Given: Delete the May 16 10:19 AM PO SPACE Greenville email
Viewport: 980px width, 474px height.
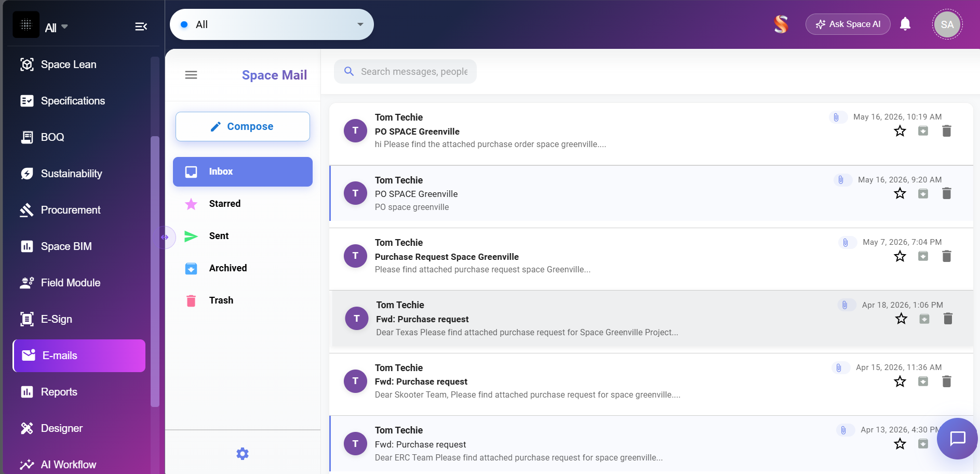Looking at the screenshot, I should click(947, 131).
